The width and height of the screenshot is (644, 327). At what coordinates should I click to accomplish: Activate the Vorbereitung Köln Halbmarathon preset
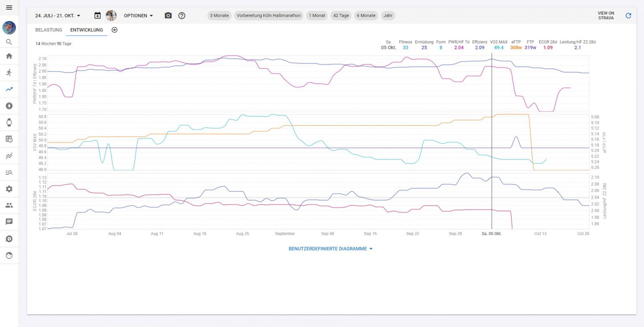270,16
